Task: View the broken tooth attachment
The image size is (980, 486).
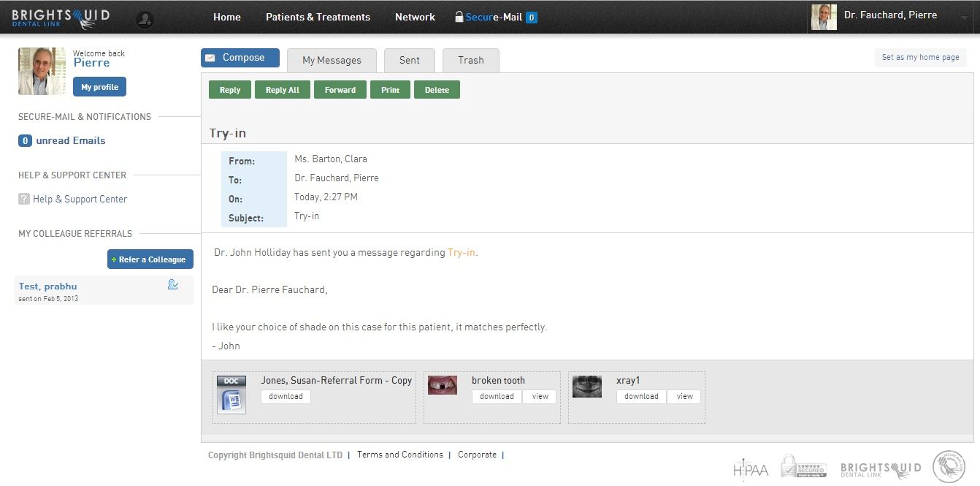Action: click(540, 397)
